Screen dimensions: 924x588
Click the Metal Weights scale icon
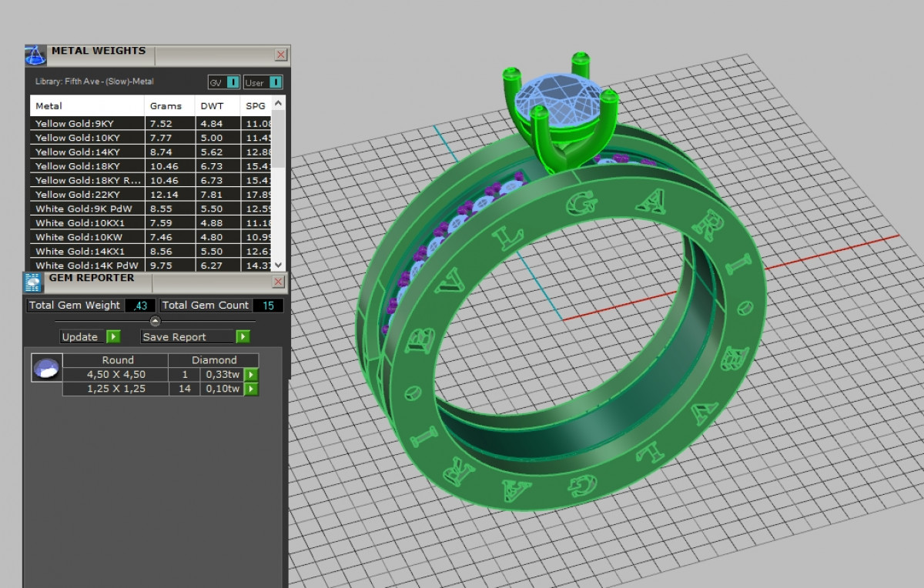point(35,55)
